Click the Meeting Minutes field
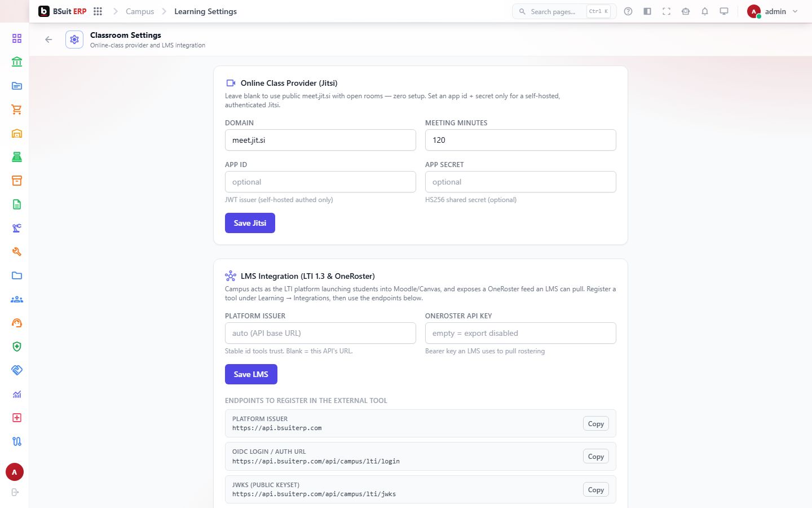Screen dimensions: 812x508 point(520,140)
